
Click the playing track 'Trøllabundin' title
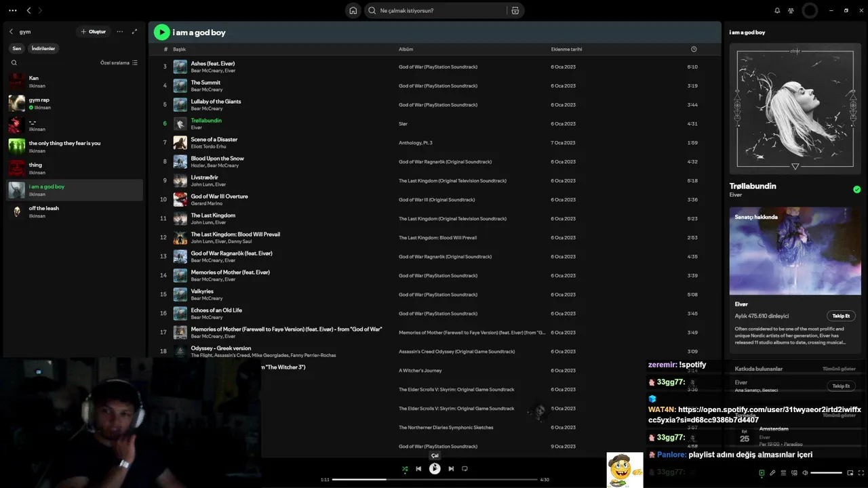click(206, 120)
